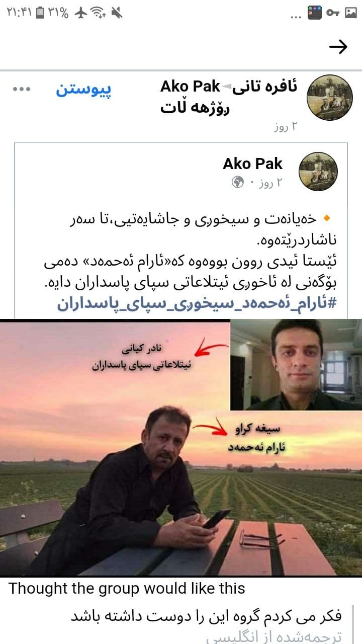Tap the ترجمه‌شده از انگلیسی translation label
The image size is (362, 644).
coord(275,636)
